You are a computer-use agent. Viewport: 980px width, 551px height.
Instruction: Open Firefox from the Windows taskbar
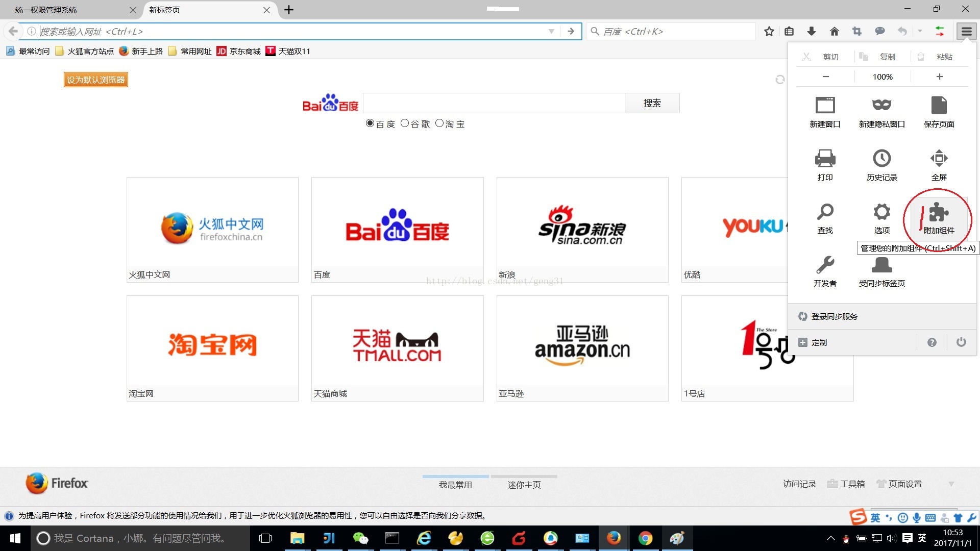point(614,538)
